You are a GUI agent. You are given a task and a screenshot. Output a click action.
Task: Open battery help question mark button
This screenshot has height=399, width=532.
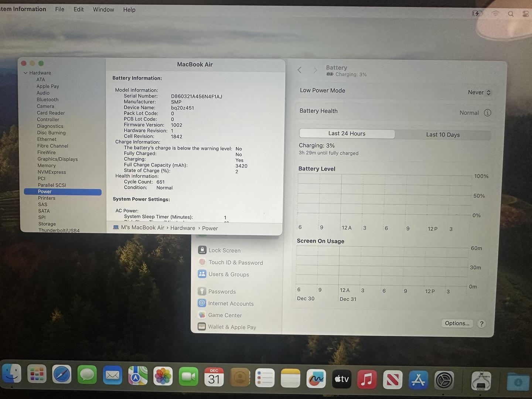coord(481,324)
